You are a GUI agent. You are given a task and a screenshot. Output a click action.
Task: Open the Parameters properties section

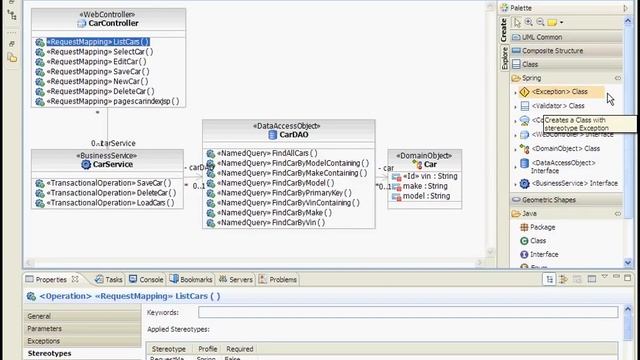82,329
